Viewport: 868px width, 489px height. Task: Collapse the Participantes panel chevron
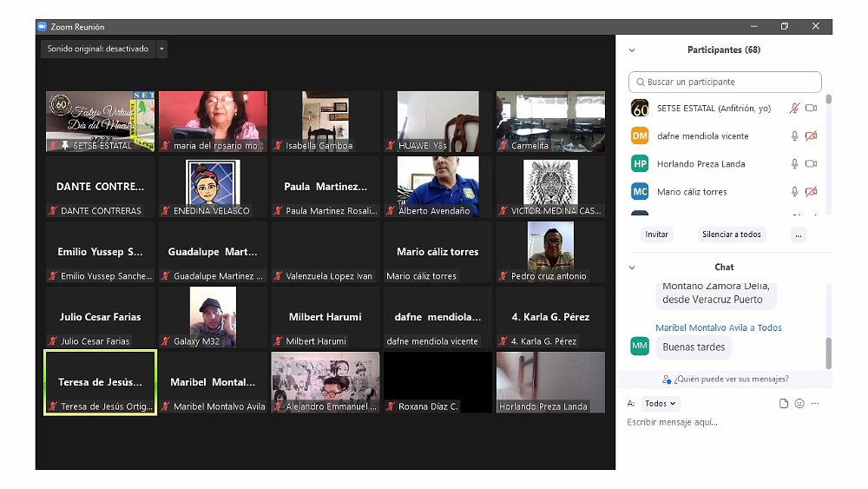632,50
